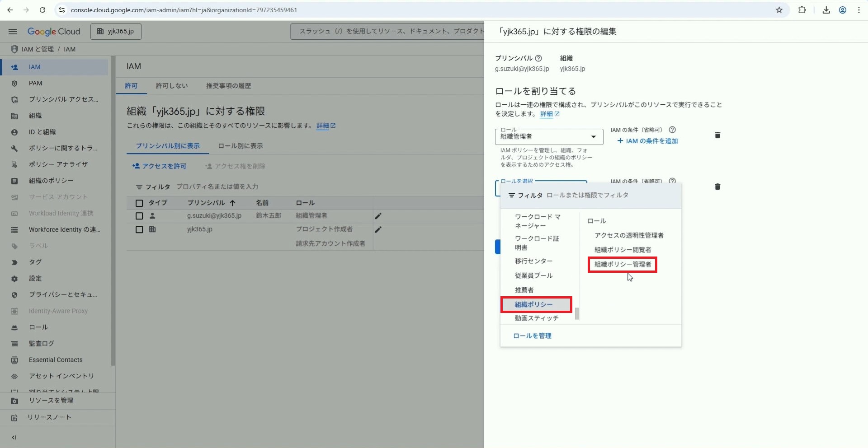
Task: Check the box for yjk365.jp organization row
Action: click(x=139, y=229)
